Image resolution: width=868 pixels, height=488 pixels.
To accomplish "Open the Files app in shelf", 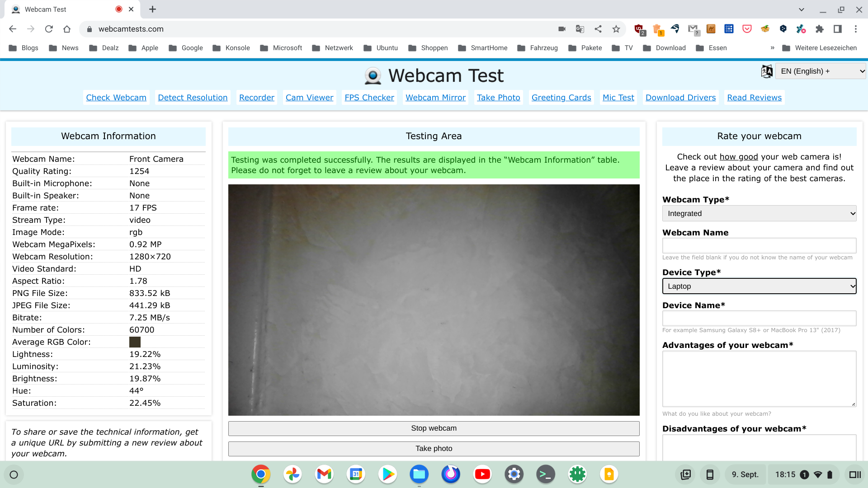I will pyautogui.click(x=419, y=474).
